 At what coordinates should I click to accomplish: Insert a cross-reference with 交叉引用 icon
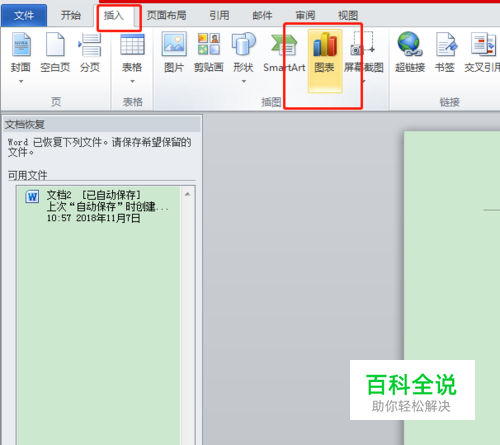(x=483, y=44)
